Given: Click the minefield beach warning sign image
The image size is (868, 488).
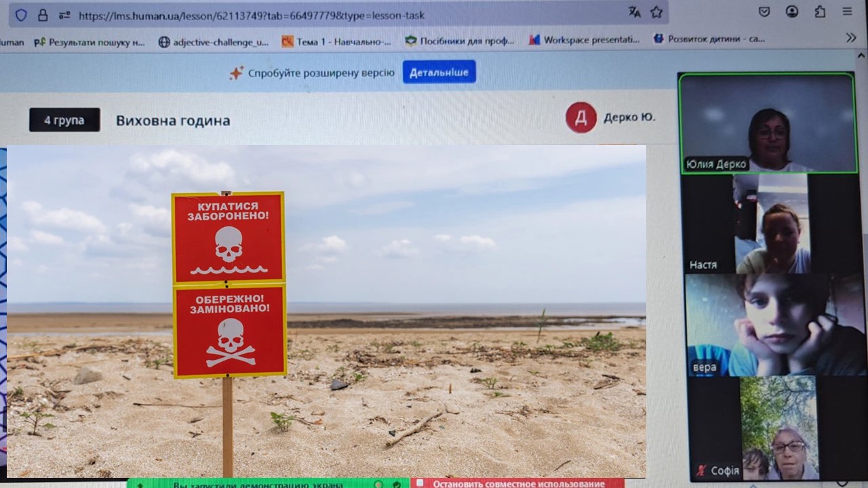Looking at the screenshot, I should 326,311.
